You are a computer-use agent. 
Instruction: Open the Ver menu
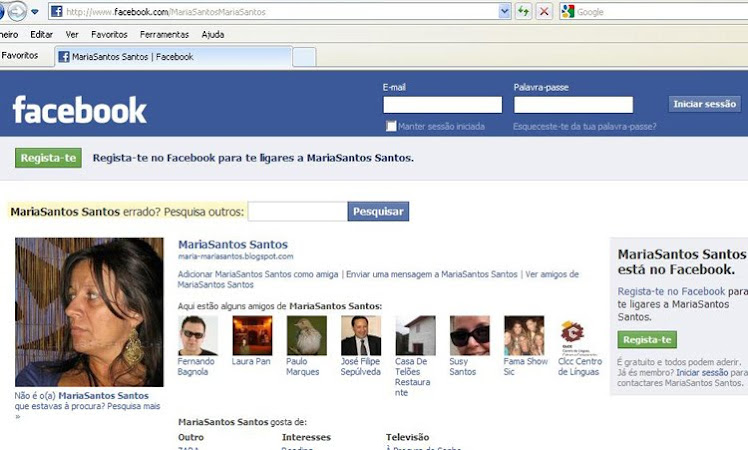pyautogui.click(x=72, y=34)
